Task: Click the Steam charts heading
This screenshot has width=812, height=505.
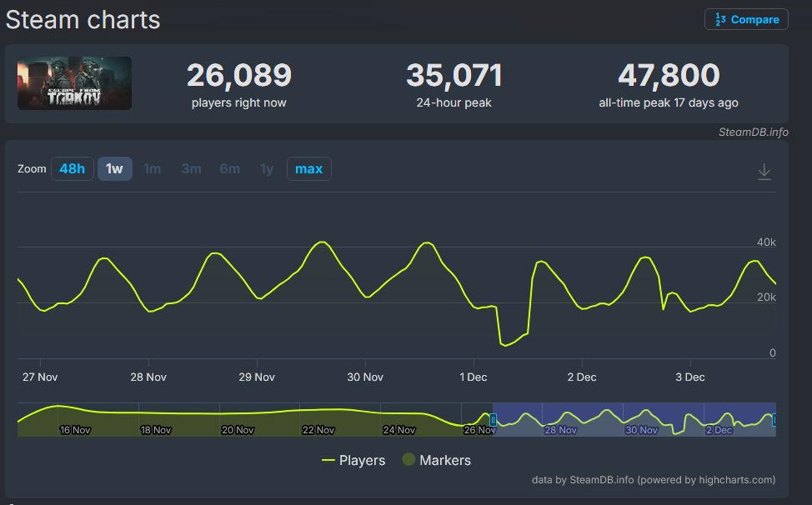Action: (83, 20)
